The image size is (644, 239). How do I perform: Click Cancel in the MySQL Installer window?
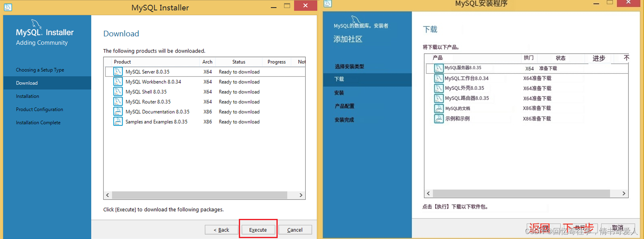pyautogui.click(x=295, y=230)
